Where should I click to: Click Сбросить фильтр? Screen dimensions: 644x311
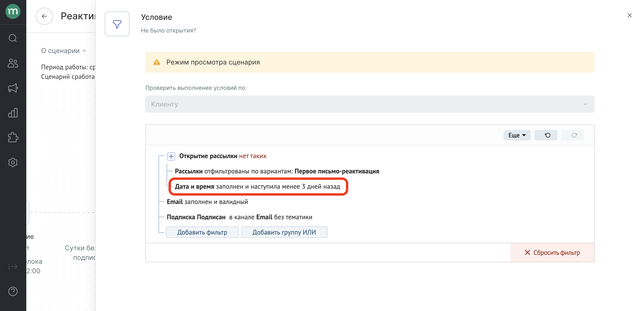click(552, 252)
